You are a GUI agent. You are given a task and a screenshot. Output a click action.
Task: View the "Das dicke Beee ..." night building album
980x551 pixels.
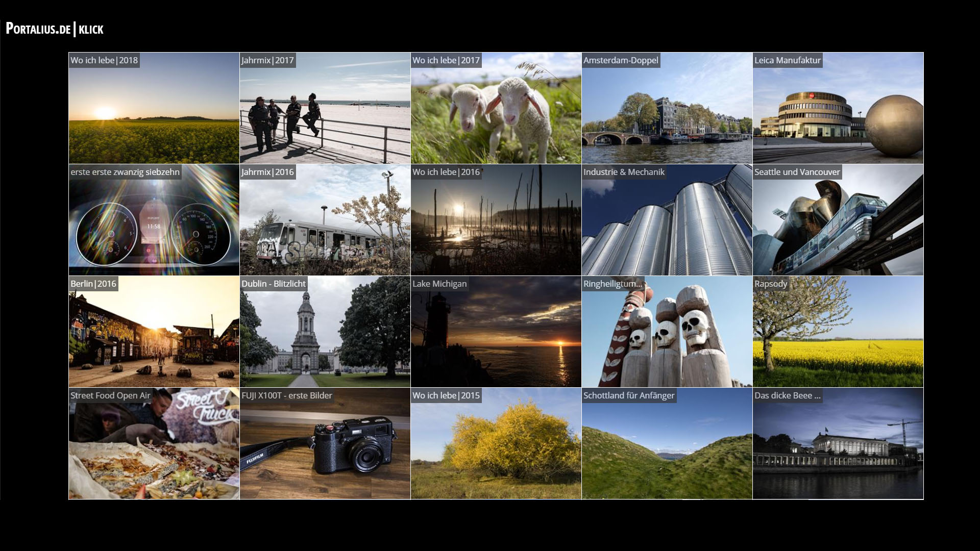click(838, 443)
